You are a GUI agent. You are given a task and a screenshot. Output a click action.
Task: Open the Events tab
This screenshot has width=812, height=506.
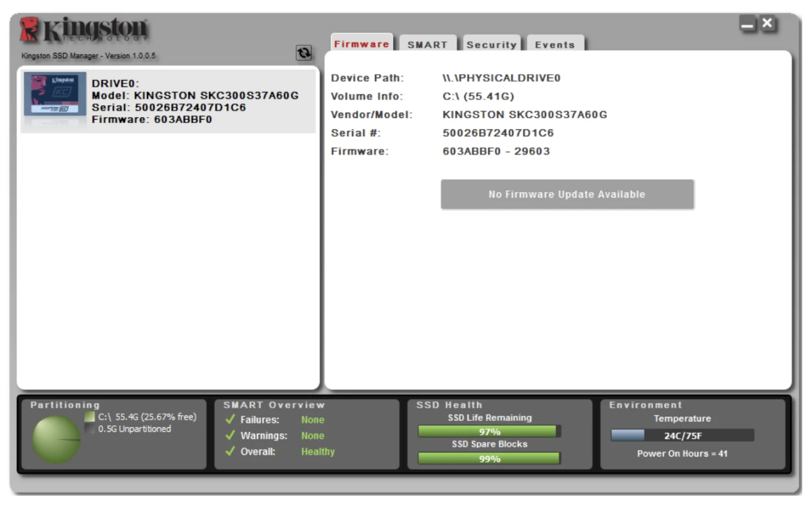(x=555, y=44)
